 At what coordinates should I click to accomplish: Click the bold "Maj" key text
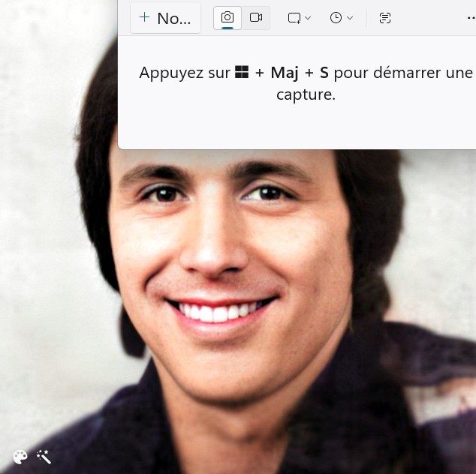point(285,73)
